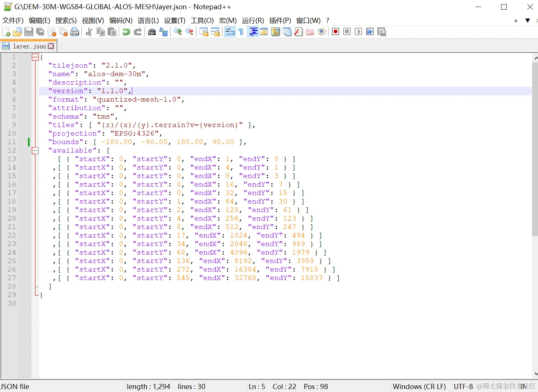Click the User Defined Language icon
The image size is (538, 392).
click(264, 32)
